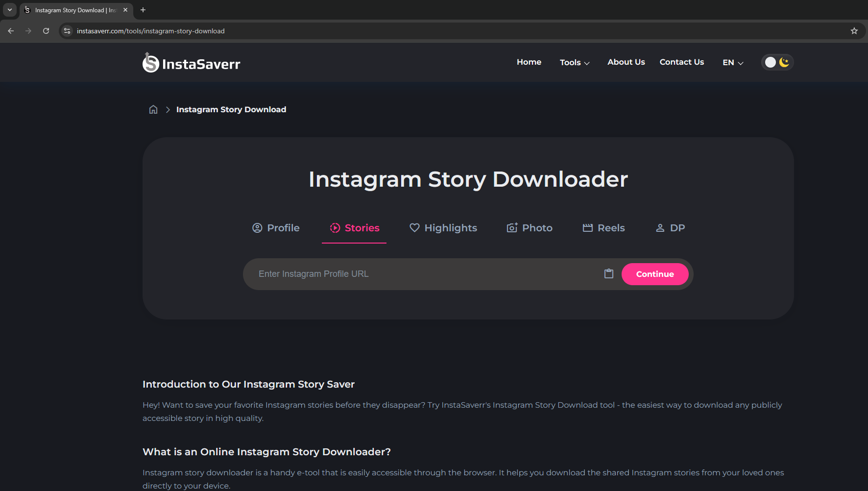Switch to the Photo tab
Screen dimensions: 868x491
pos(530,228)
